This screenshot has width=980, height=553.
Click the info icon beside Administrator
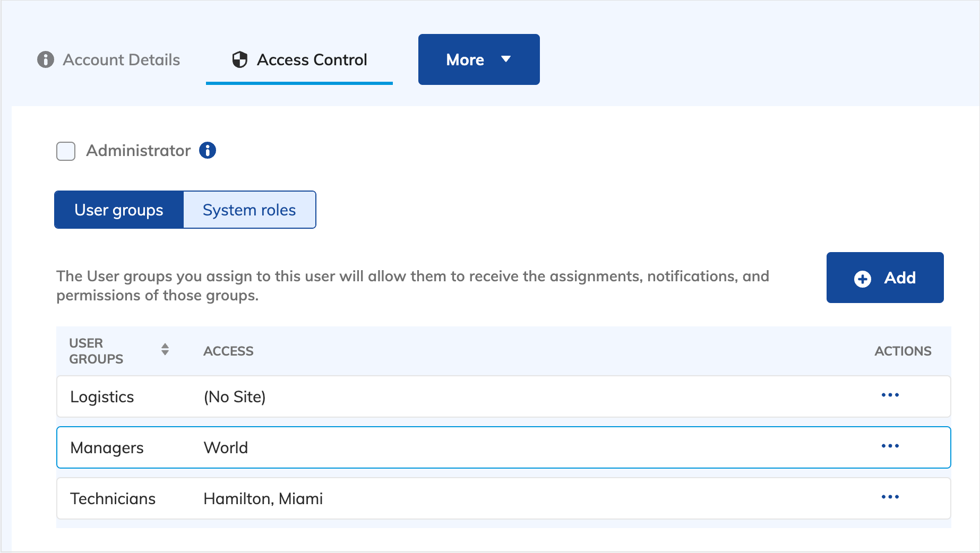tap(208, 151)
